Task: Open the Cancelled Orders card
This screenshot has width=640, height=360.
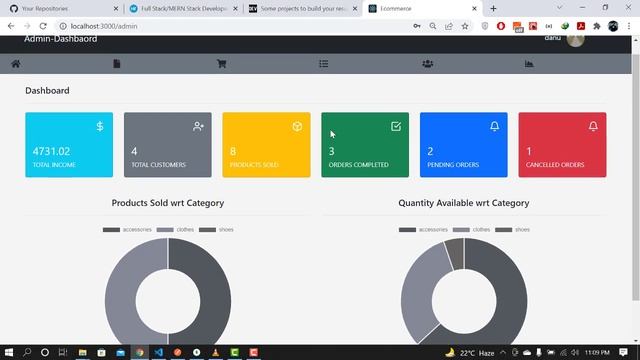Action: (x=562, y=145)
